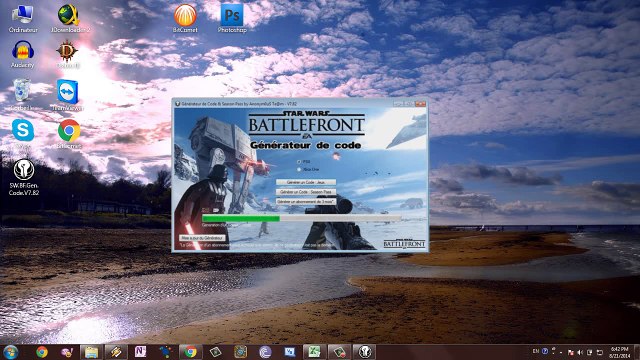Open the BitComet desktop shortcut

tap(185, 19)
